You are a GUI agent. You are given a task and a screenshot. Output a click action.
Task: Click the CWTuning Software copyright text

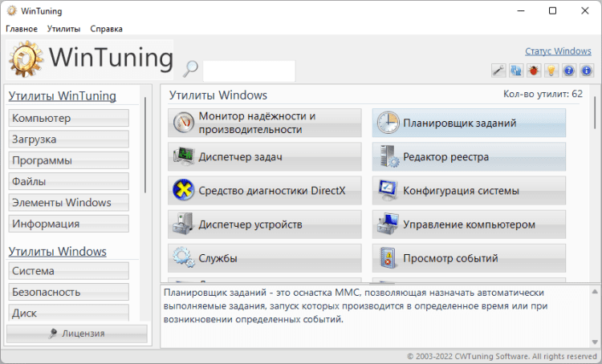[x=502, y=356]
